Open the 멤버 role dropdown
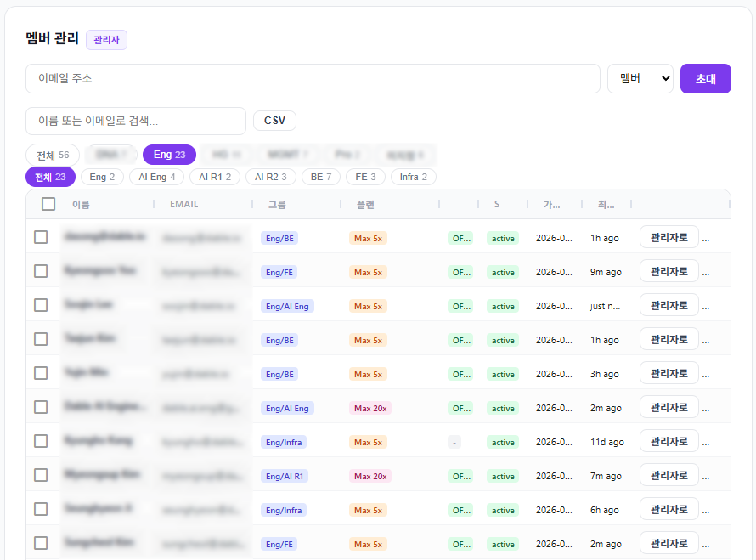 pos(640,79)
